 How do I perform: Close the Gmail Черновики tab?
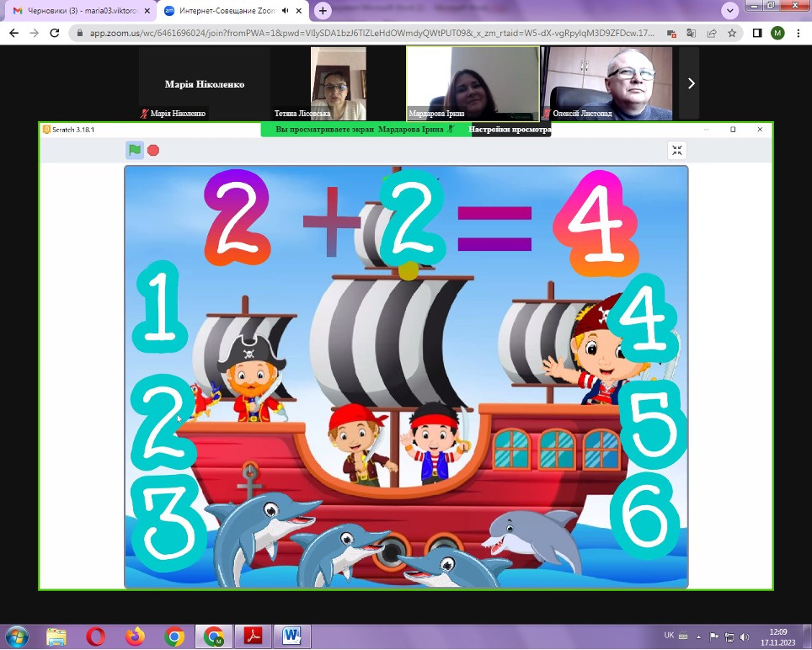(x=147, y=10)
